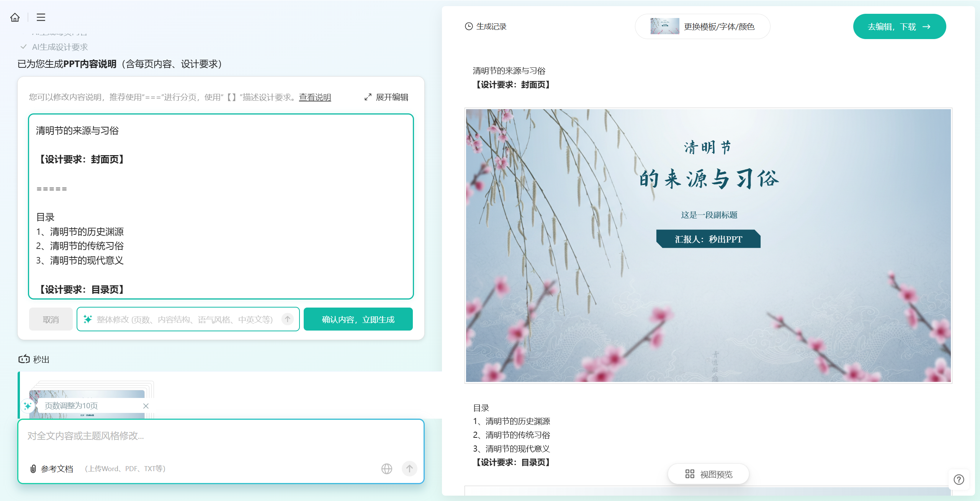Open the 生成记录 history clock icon
Screen dimensions: 980x501
[469, 26]
